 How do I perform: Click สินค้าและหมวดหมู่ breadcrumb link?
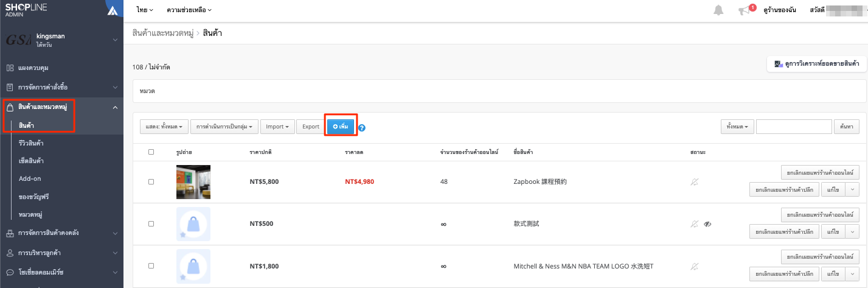point(162,33)
